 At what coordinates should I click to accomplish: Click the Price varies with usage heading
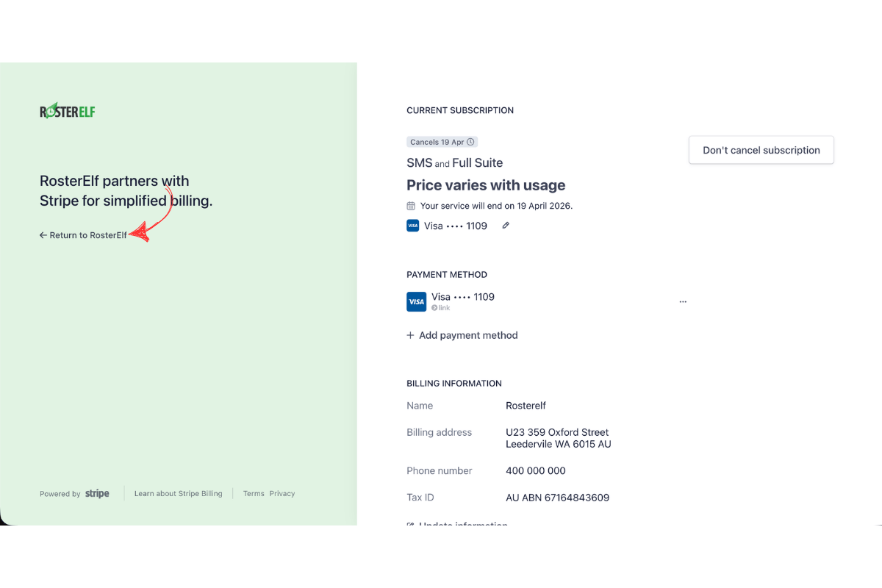(486, 185)
